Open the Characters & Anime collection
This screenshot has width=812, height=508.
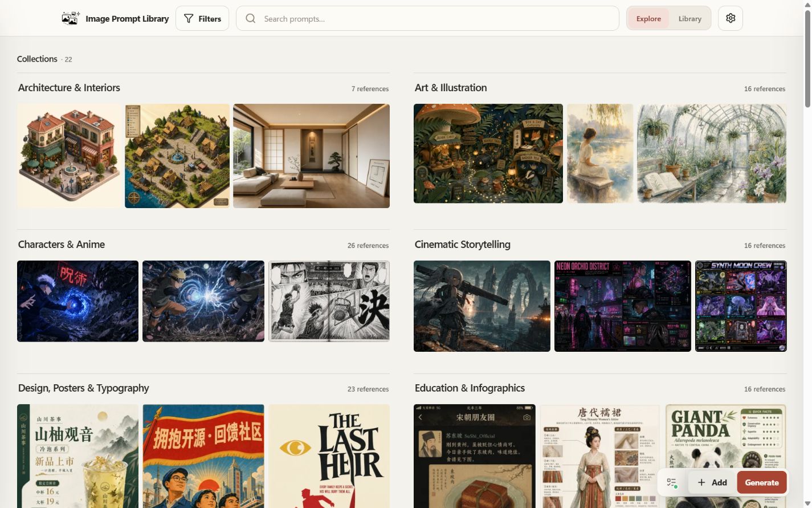click(x=62, y=245)
